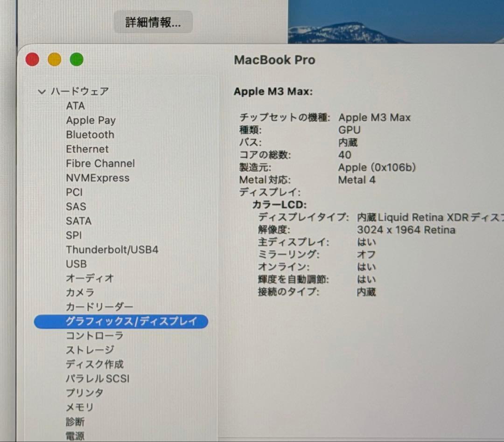Select Ethernet in the sidebar
Viewport: 504px width, 442px height.
87,149
